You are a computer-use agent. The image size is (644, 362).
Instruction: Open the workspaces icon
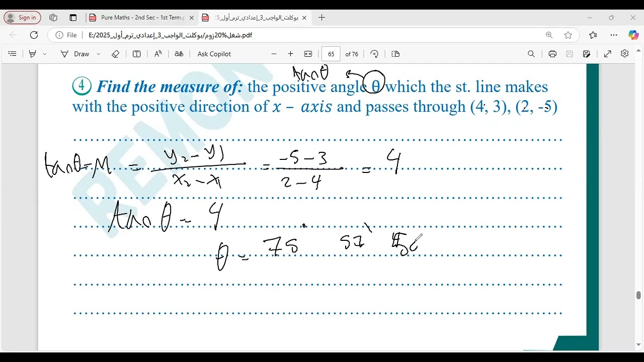[x=53, y=18]
